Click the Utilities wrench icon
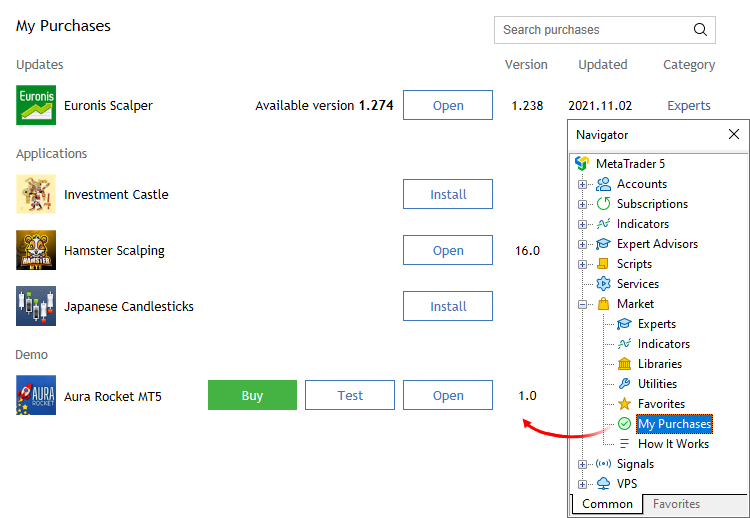Image resolution: width=750 pixels, height=518 pixels. [624, 384]
